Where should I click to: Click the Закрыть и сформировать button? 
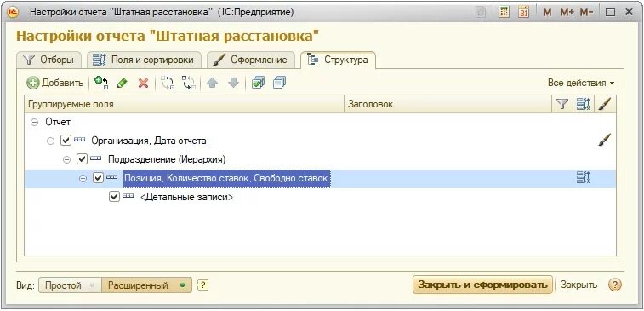pos(482,285)
